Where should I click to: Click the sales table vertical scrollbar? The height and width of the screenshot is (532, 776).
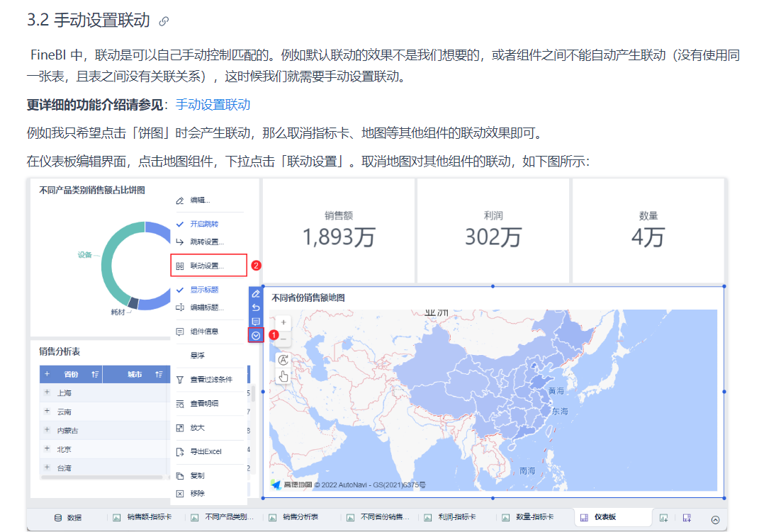(253, 393)
